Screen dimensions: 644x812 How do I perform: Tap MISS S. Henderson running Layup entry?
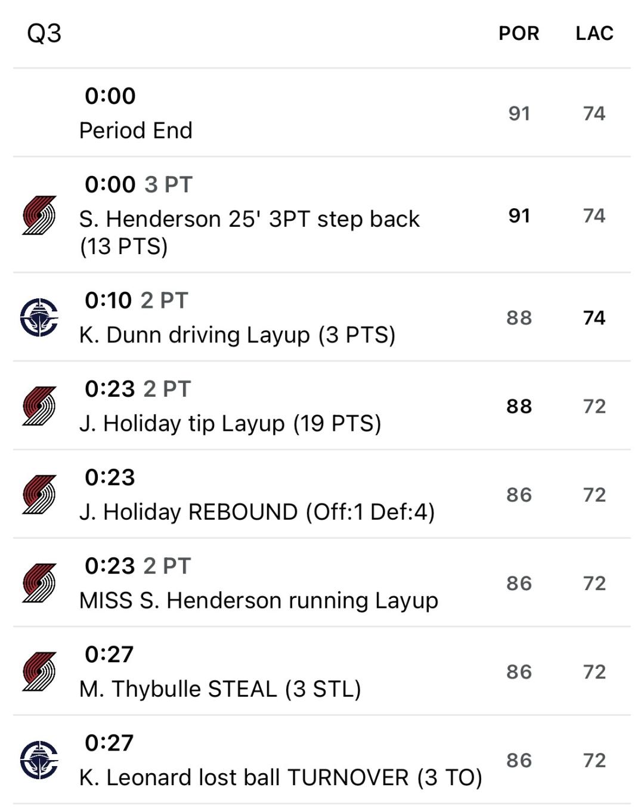pos(259,600)
